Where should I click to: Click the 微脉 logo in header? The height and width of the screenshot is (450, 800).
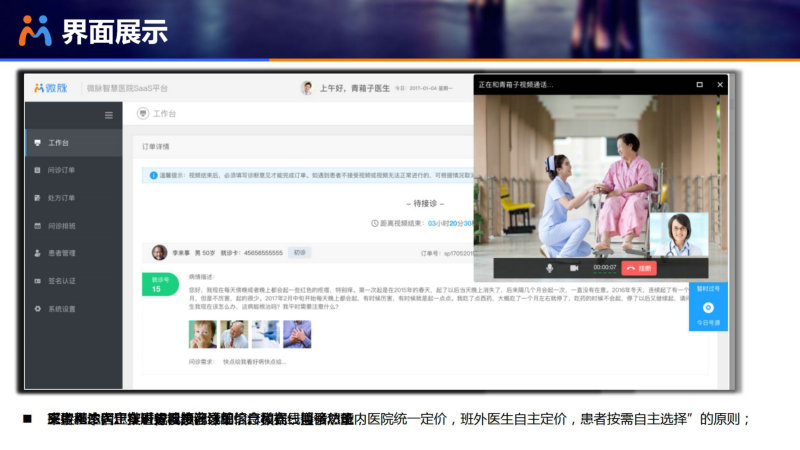(x=51, y=88)
